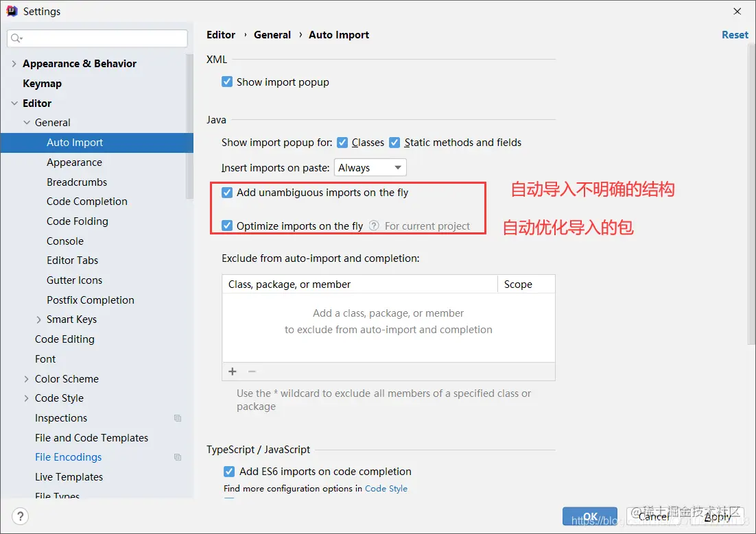Click Editor in the breadcrumb
756x534 pixels.
point(221,35)
